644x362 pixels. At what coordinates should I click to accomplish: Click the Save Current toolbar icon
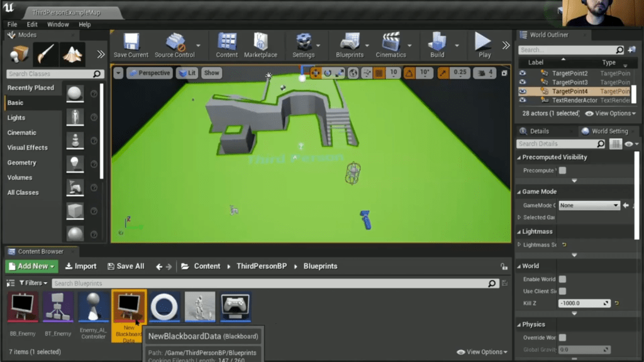coord(131,45)
